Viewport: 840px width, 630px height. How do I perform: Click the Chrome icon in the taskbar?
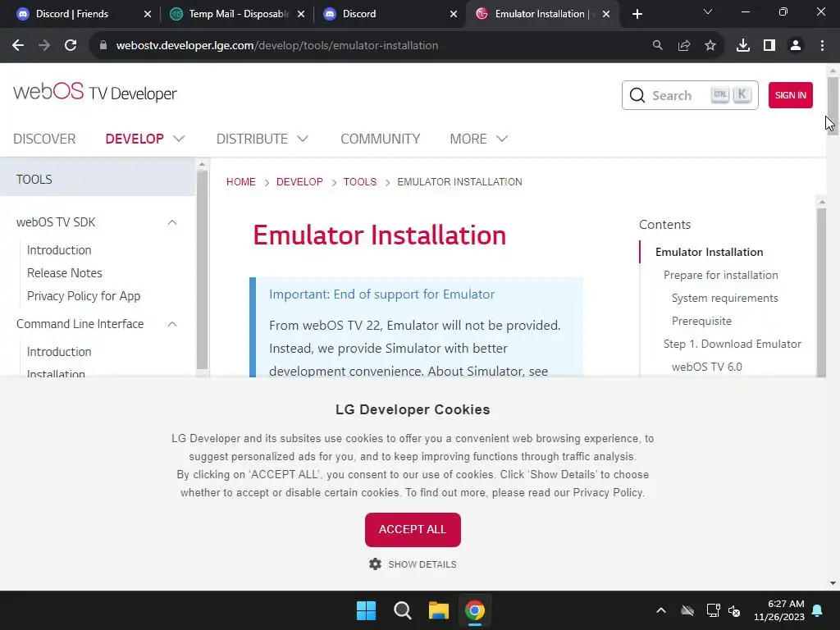coord(475,610)
